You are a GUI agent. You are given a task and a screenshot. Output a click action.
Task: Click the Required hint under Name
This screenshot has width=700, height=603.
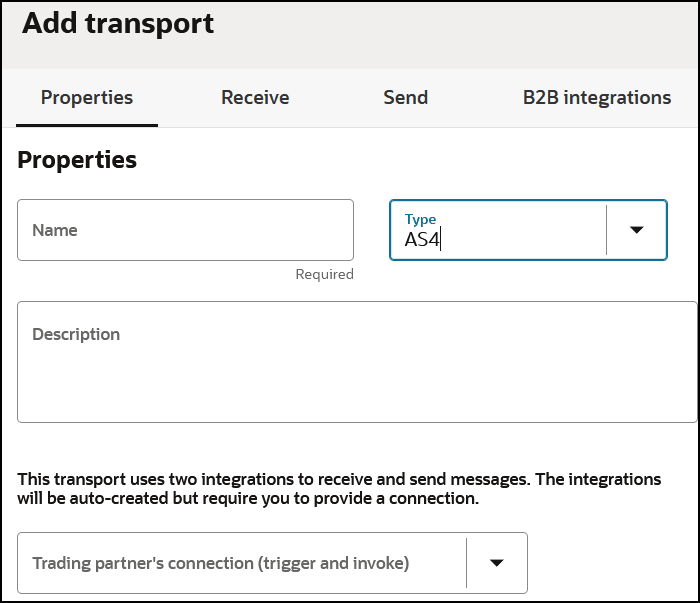point(324,274)
